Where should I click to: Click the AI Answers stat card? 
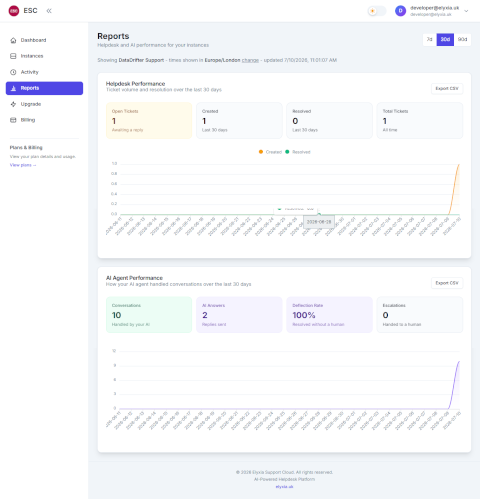coord(239,315)
